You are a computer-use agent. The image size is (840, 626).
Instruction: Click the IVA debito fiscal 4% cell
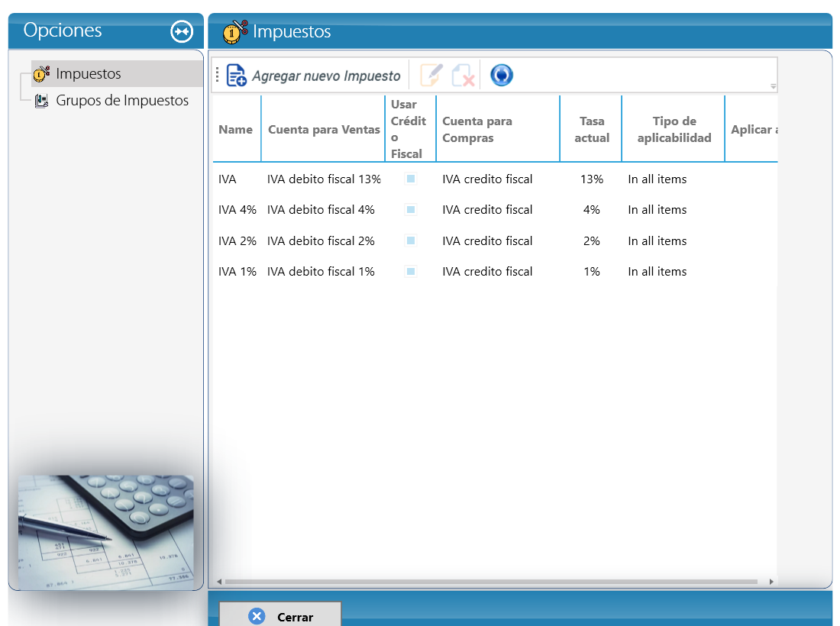click(x=321, y=209)
